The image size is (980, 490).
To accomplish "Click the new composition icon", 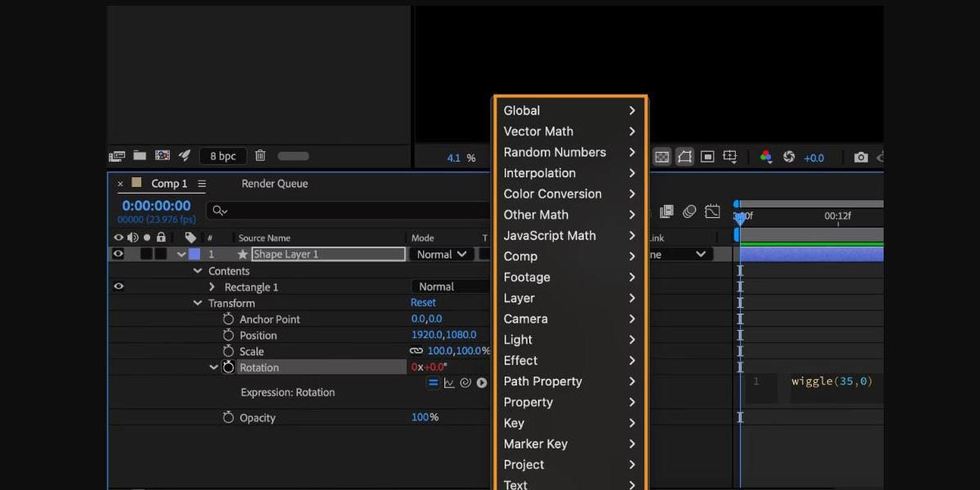I will 163,156.
